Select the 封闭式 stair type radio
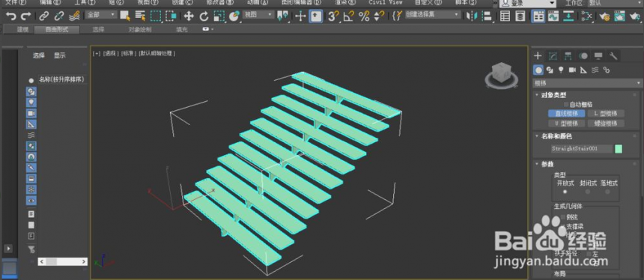Viewport: 644px width, 280px height. pyautogui.click(x=588, y=192)
